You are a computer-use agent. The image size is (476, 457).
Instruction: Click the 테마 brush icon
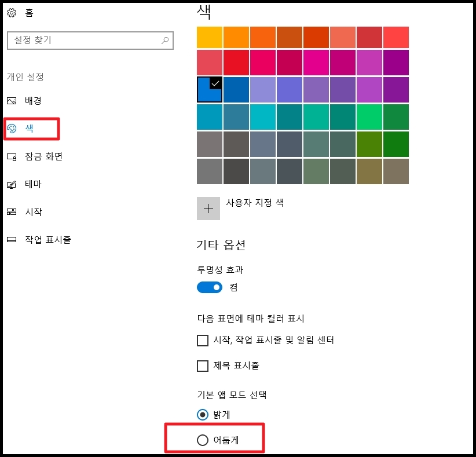(x=12, y=184)
